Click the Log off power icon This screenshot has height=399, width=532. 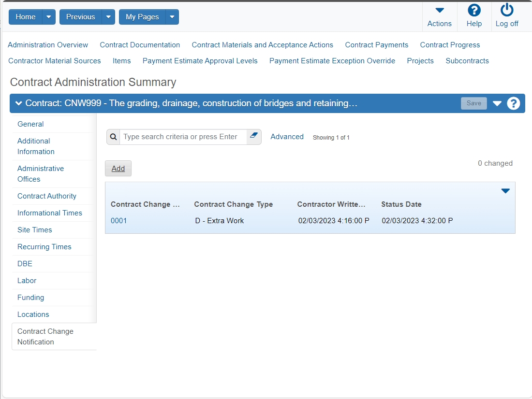click(x=507, y=10)
